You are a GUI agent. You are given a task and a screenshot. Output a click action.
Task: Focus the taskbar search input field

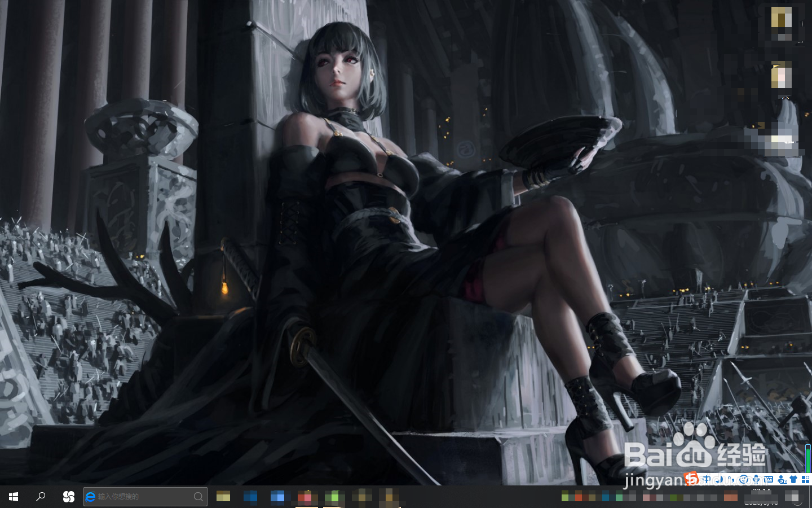pyautogui.click(x=145, y=497)
